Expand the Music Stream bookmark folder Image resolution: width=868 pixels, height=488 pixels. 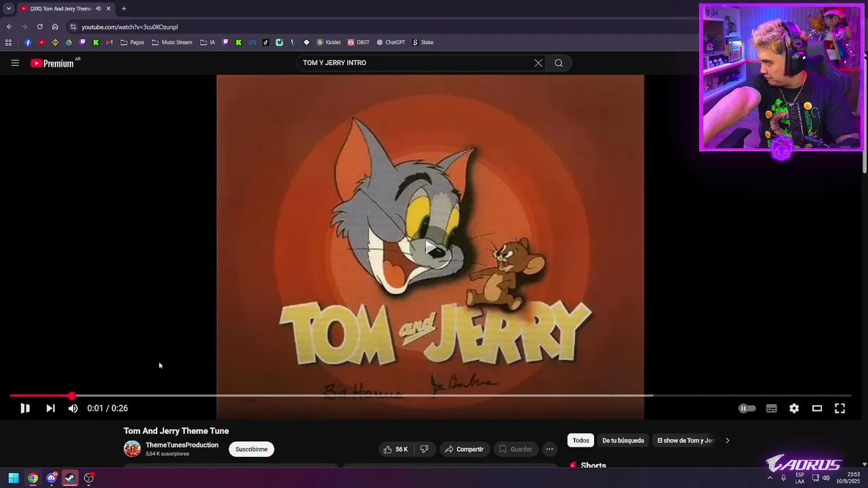pos(172,42)
